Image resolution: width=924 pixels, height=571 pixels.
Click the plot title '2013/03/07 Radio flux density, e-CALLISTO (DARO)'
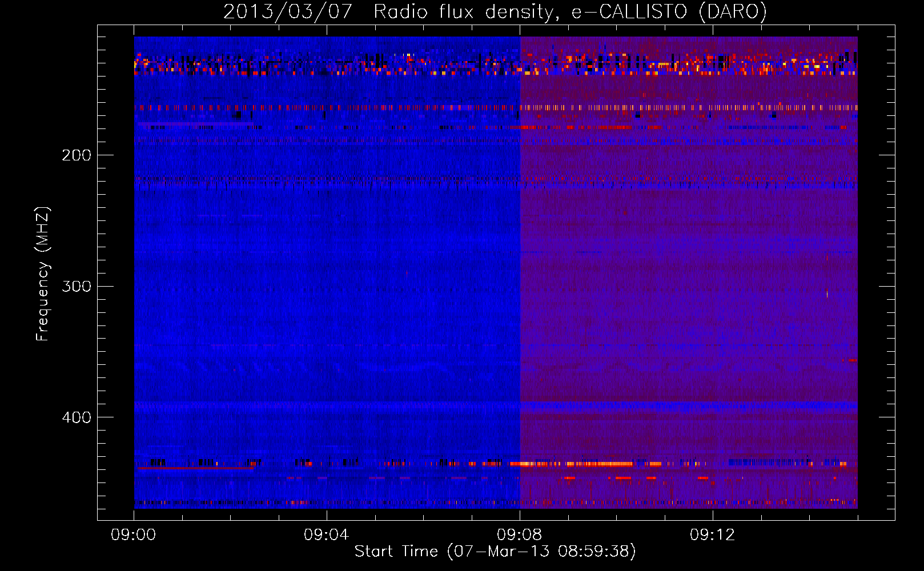point(495,11)
